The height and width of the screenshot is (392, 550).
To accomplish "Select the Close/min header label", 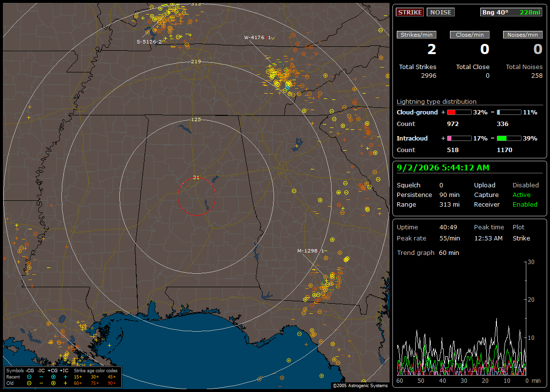I will [x=470, y=35].
